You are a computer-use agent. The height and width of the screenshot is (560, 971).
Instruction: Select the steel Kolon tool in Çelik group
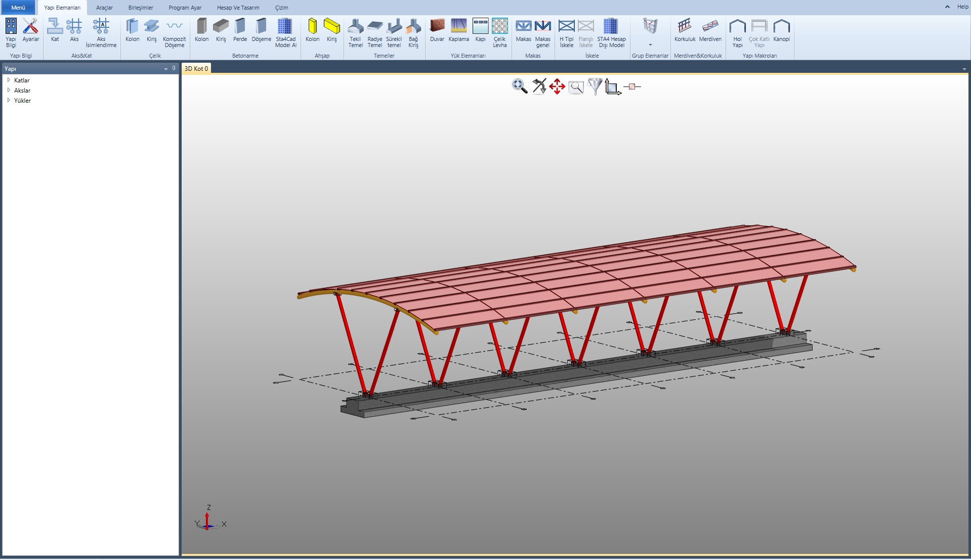pyautogui.click(x=132, y=30)
